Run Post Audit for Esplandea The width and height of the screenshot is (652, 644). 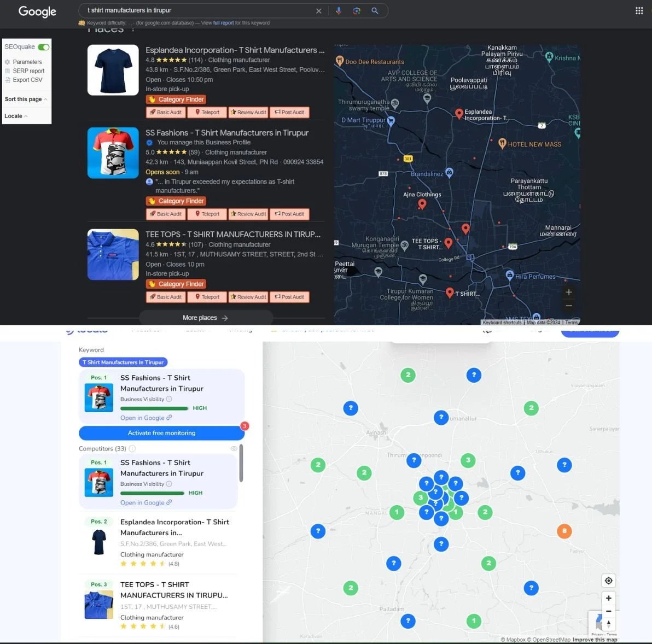(x=289, y=112)
